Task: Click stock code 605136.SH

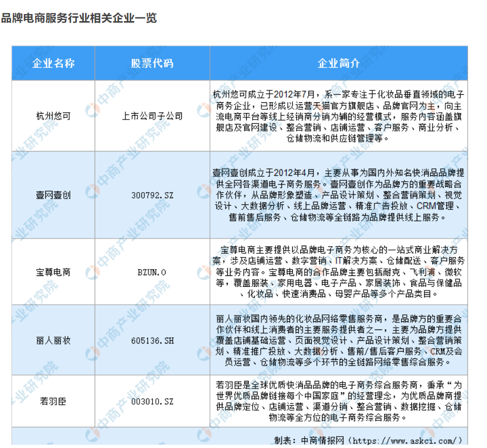Action: [152, 340]
